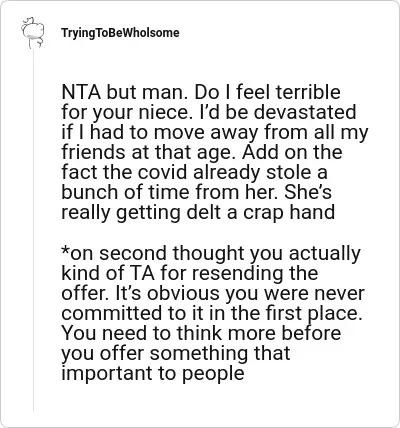Click the edit paragraph starting '*on second thought'

213,313
